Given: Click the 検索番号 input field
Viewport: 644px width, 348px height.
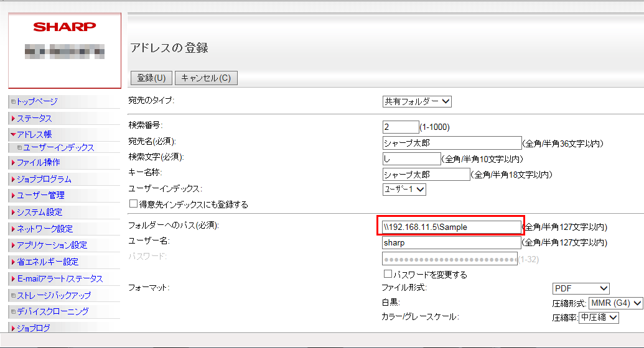Looking at the screenshot, I should 401,127.
